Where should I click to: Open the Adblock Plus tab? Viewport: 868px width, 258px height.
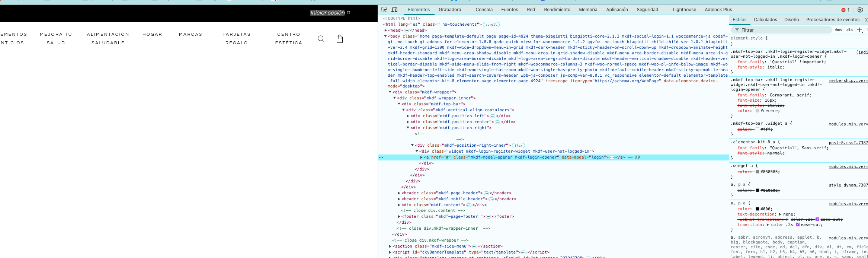(x=718, y=10)
